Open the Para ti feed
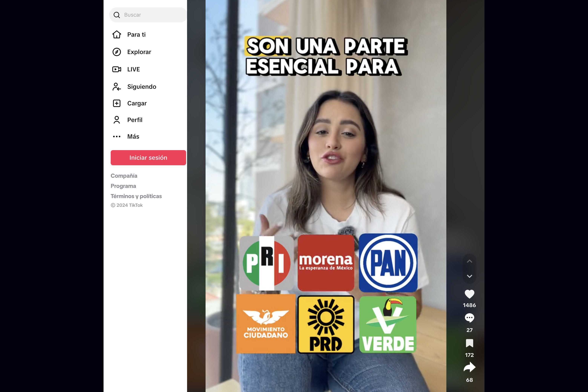 point(136,35)
